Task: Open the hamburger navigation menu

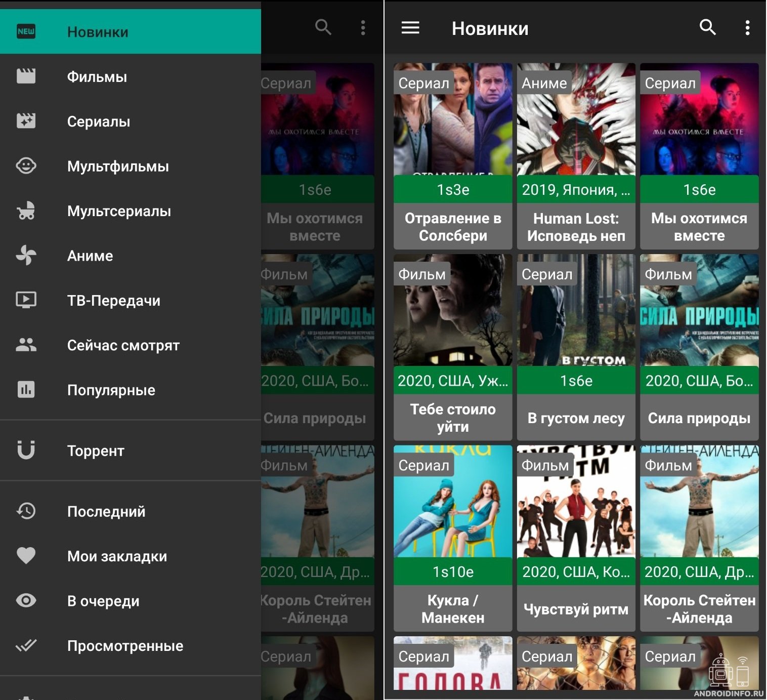Action: click(x=410, y=28)
